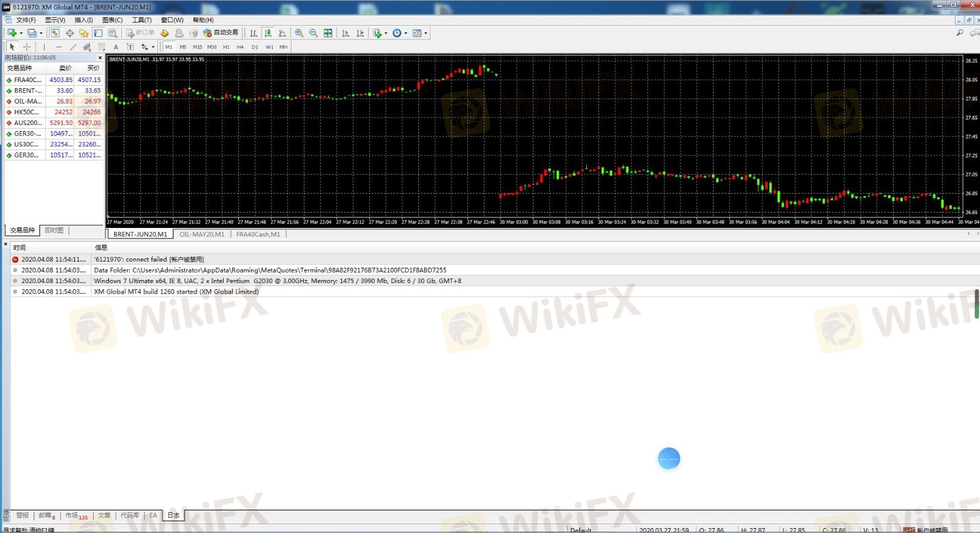Zoom in on the chart
980x533 pixels.
[x=299, y=33]
